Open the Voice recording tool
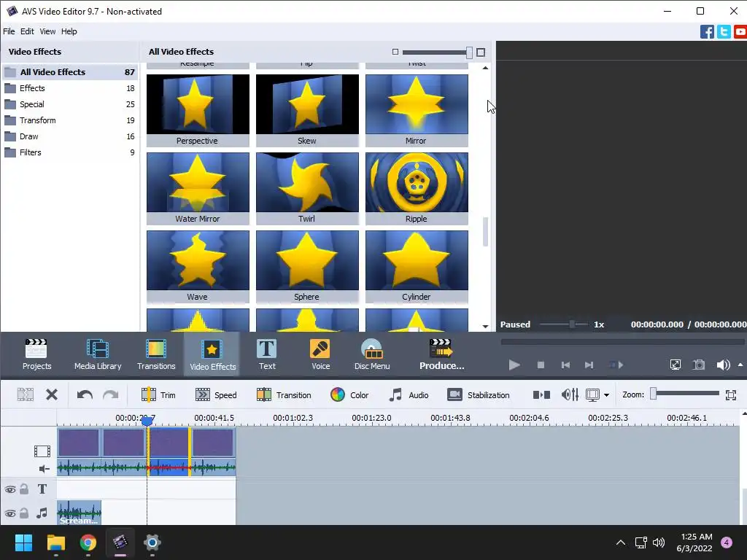The image size is (747, 560). tap(320, 354)
